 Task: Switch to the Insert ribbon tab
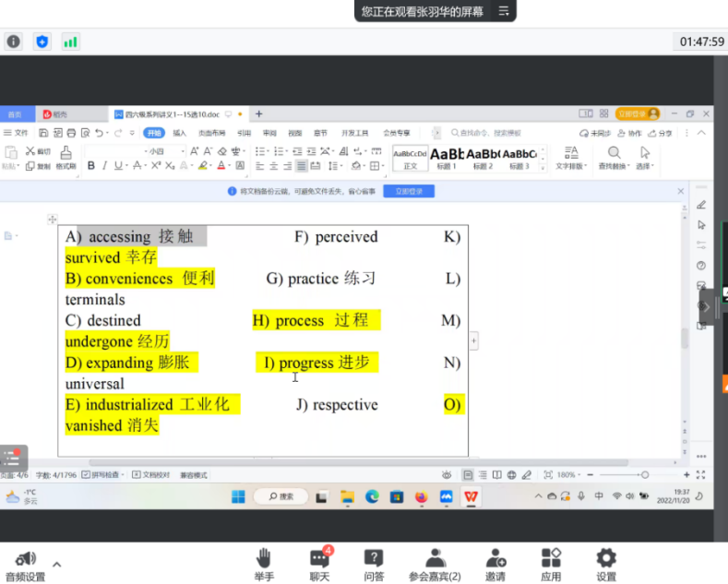click(x=179, y=133)
